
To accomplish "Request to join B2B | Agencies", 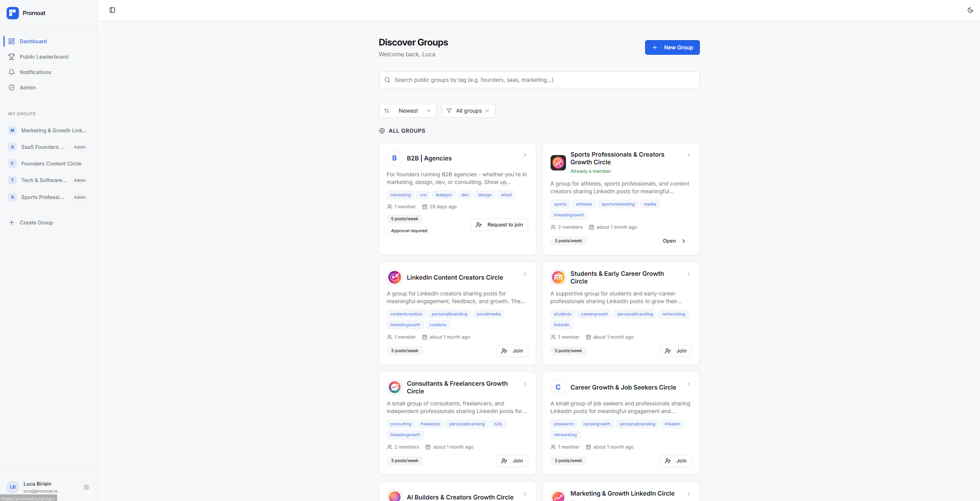I will tap(499, 225).
